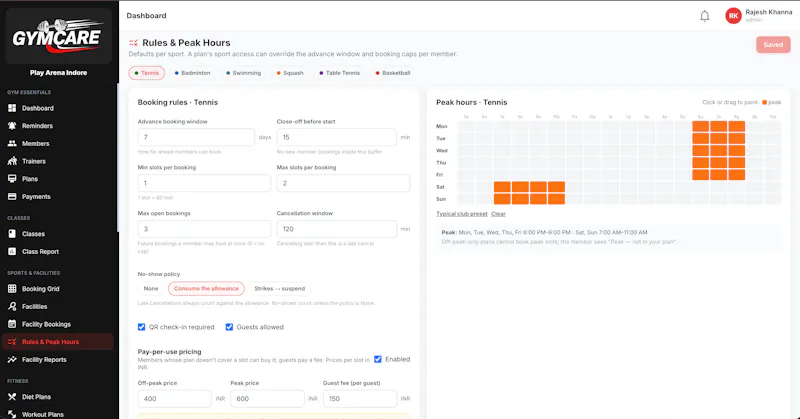The image size is (800, 419).
Task: Switch to Tennis sport tab
Action: pyautogui.click(x=146, y=73)
